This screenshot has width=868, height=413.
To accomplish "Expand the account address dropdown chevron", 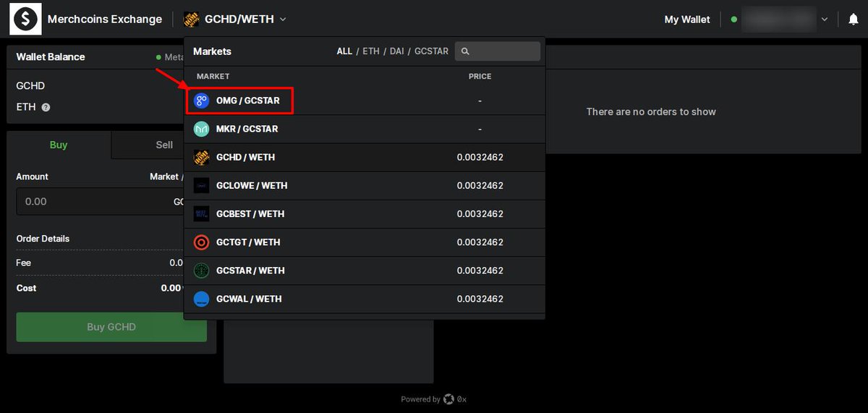I will (x=825, y=20).
